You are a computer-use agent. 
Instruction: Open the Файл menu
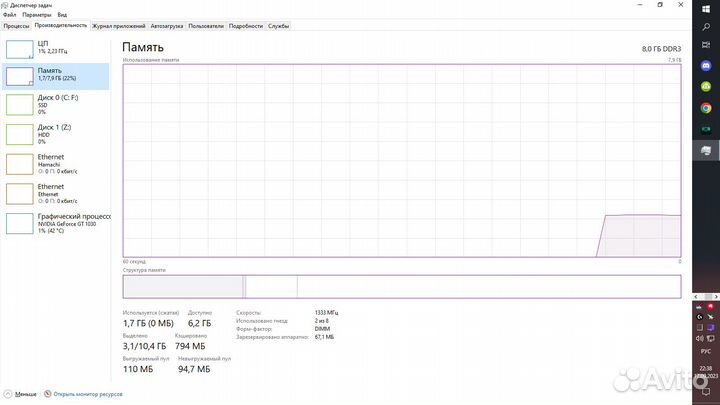[x=9, y=15]
